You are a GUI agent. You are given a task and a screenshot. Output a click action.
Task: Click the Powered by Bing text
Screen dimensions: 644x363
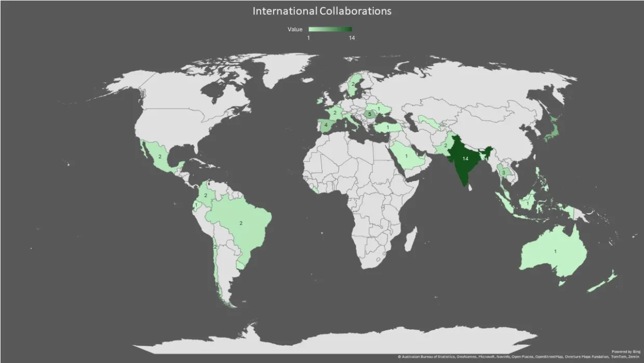coord(626,352)
